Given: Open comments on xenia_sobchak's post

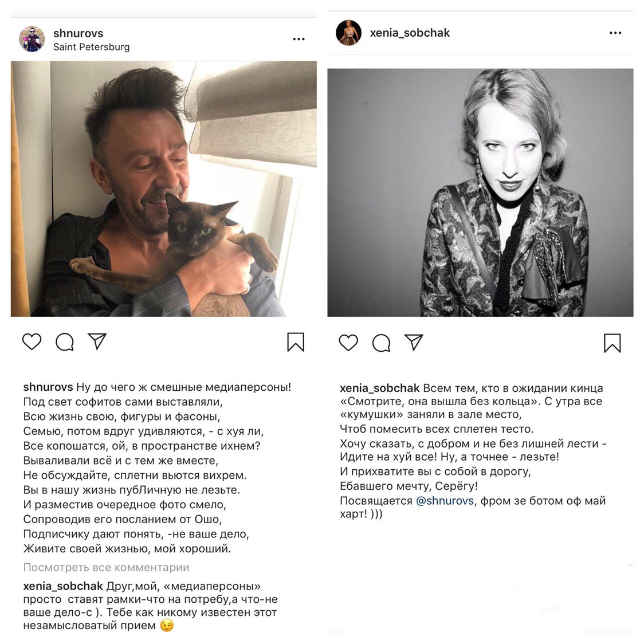Looking at the screenshot, I should coord(381,343).
